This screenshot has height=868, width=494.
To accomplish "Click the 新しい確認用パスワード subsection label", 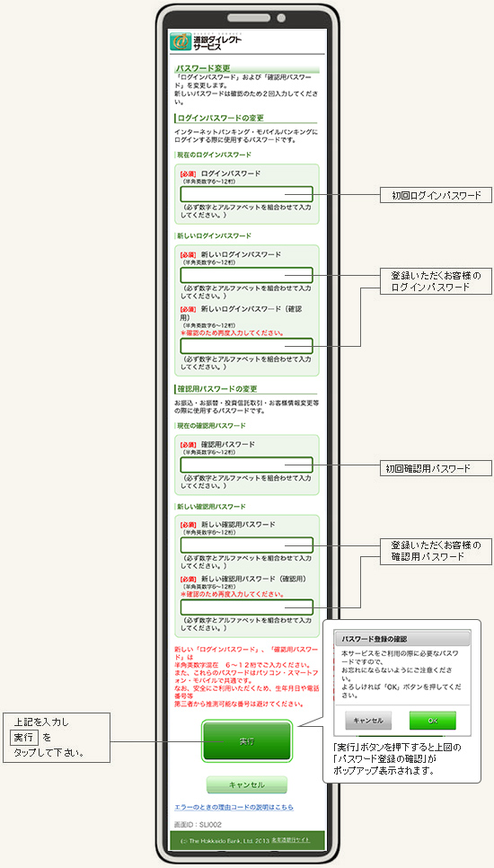I will [211, 507].
